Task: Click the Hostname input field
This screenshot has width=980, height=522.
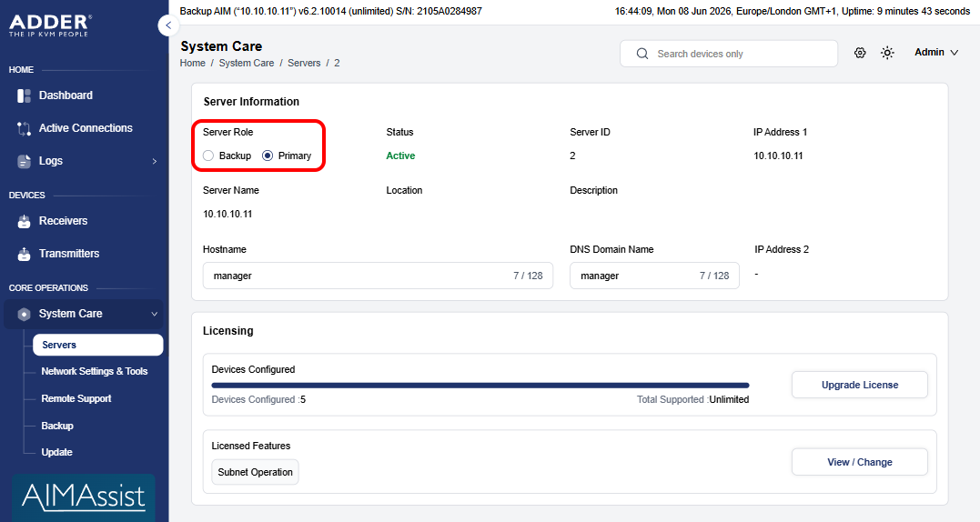Action: (x=378, y=276)
